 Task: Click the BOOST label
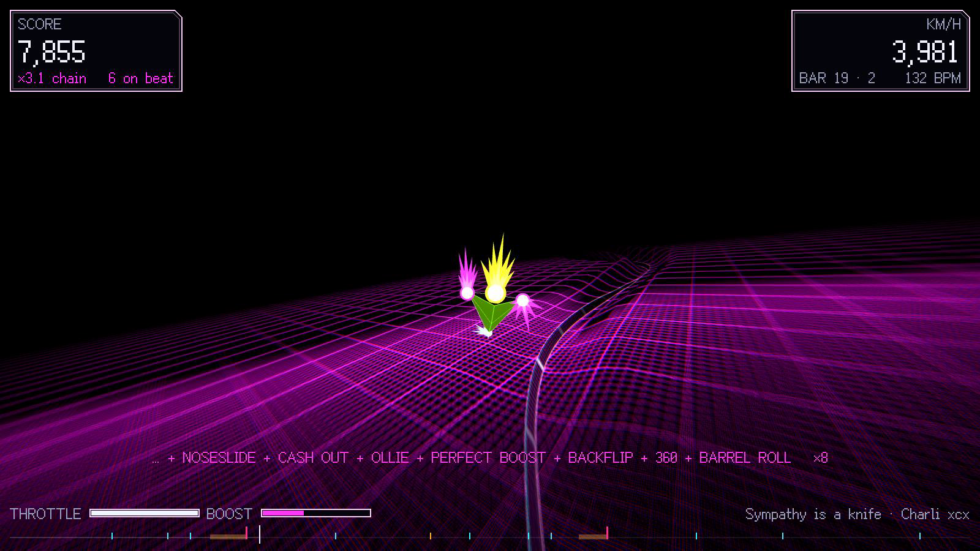click(x=229, y=514)
